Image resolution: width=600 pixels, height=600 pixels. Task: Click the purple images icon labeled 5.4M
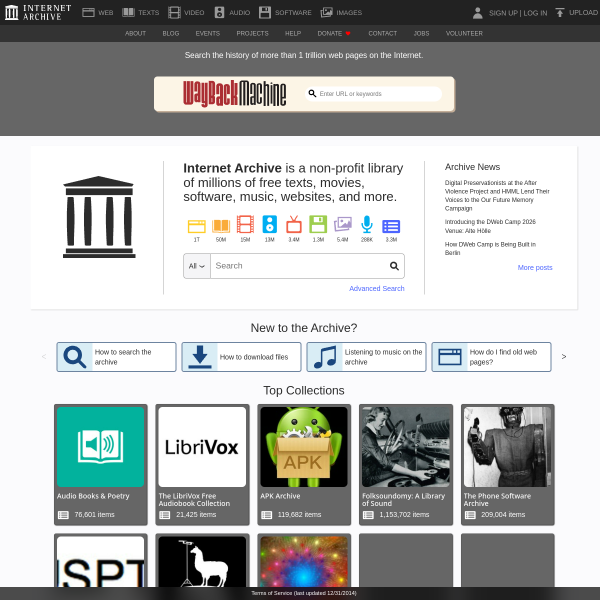click(342, 224)
